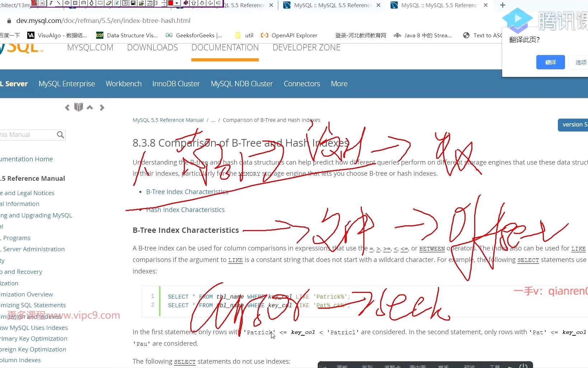Open MySQL Enterprise section

[67, 84]
